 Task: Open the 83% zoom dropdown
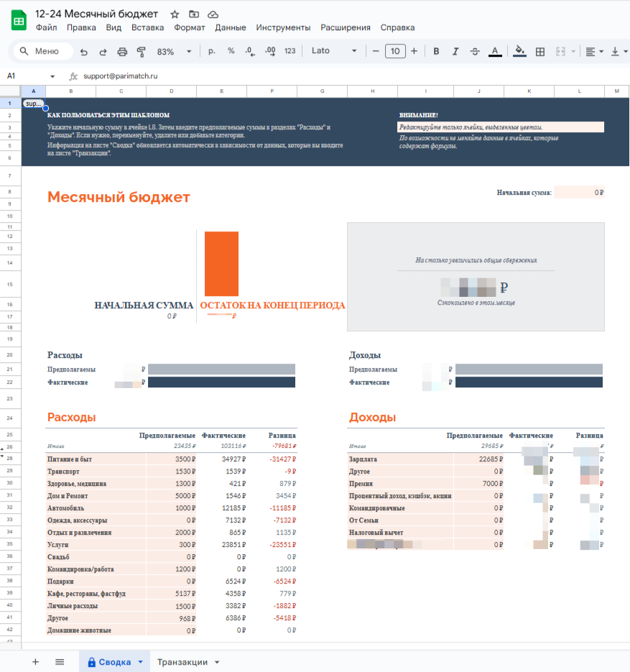(174, 52)
